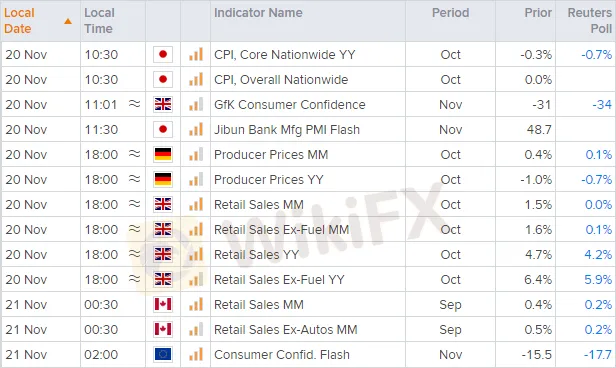This screenshot has height=368, width=616.
Task: Click importance bars icon for Jibun Bank PMI
Action: 196,129
